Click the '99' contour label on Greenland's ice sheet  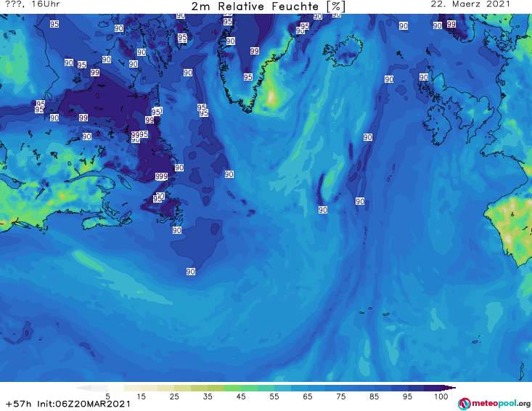(255, 51)
